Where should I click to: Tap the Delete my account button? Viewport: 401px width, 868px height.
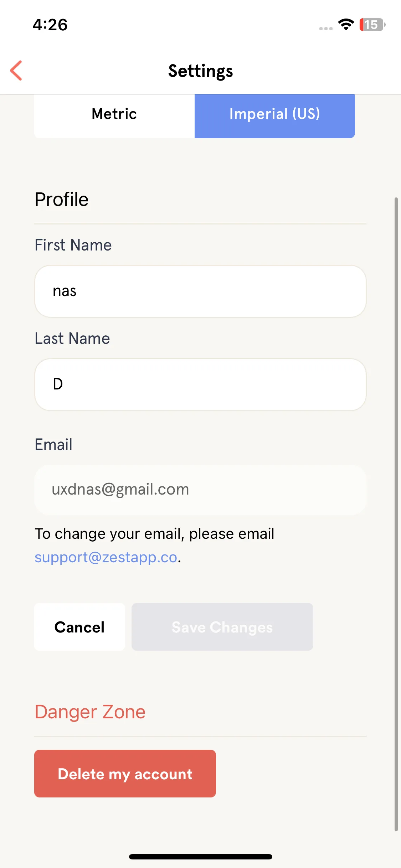pyautogui.click(x=125, y=774)
